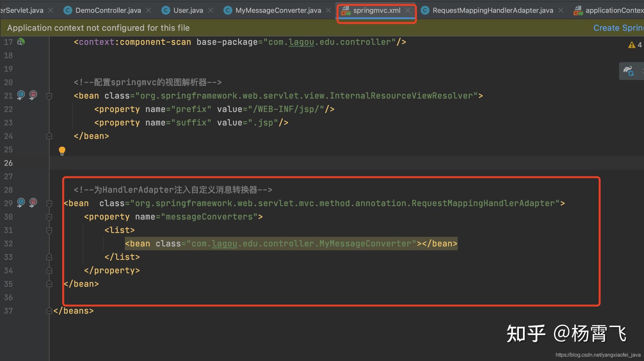Open the MyMessageConverter.java tab
644x361 pixels.
278,10
